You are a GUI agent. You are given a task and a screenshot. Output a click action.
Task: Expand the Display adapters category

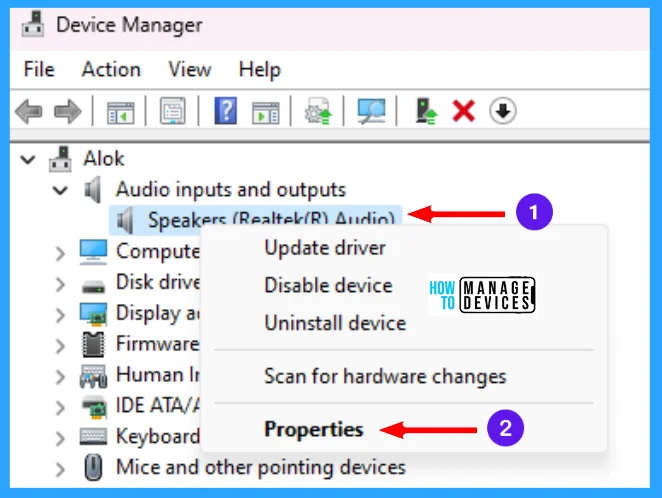(x=60, y=315)
